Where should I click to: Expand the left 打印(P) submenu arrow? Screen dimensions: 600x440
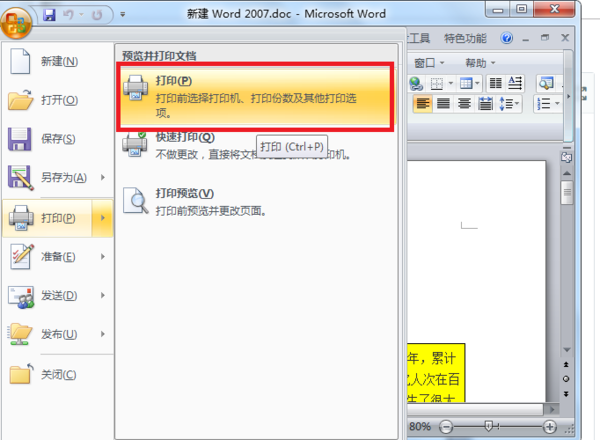click(103, 218)
